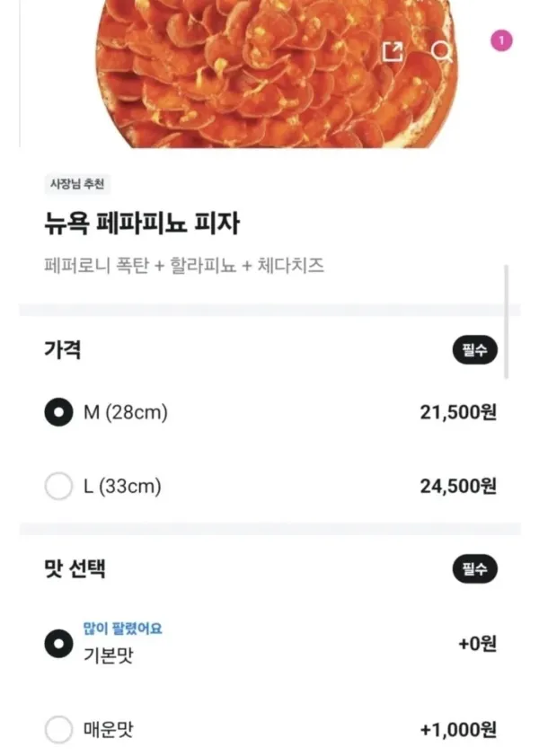
Task: Tap the share icon over the pizza photo
Action: (x=393, y=51)
